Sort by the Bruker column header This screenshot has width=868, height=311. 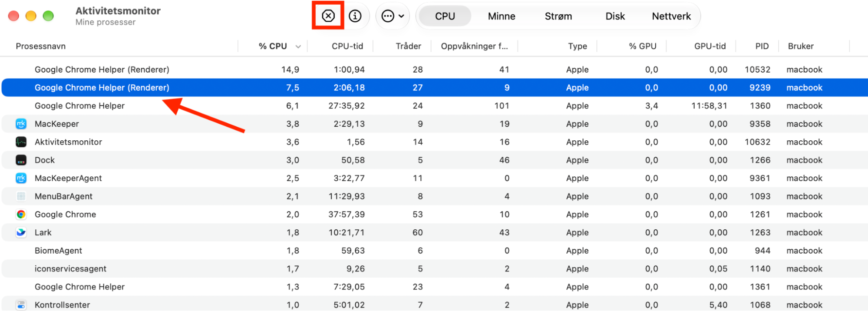click(x=801, y=46)
